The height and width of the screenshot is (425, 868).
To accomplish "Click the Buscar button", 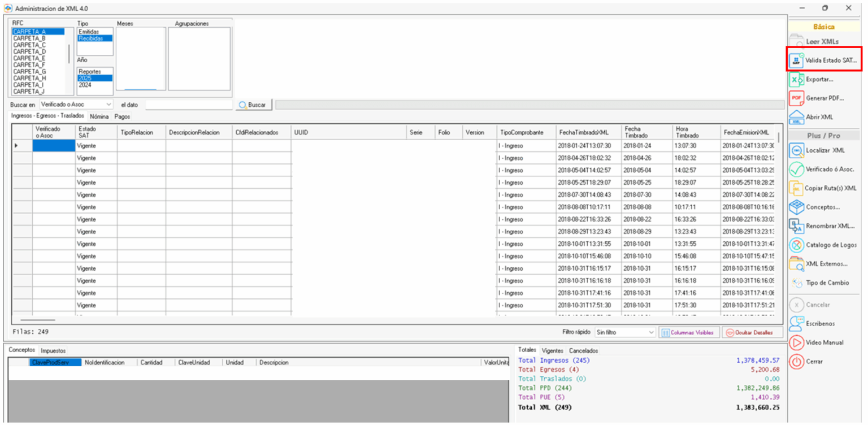I will (x=254, y=104).
